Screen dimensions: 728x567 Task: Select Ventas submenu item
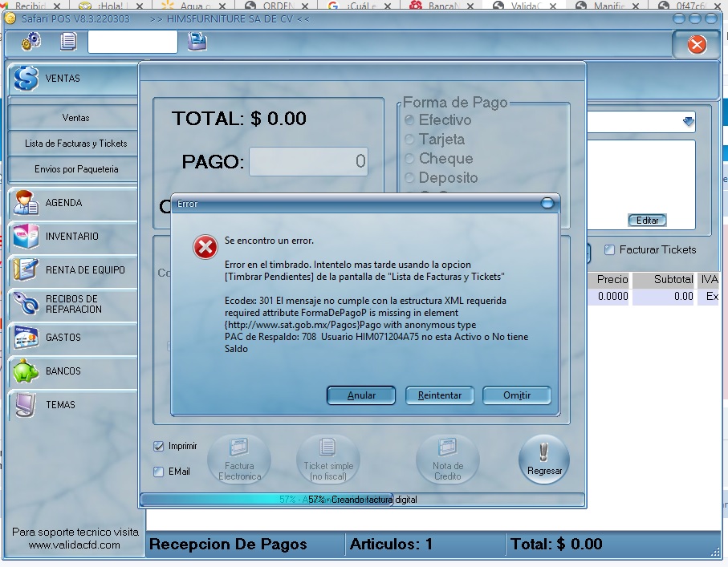pyautogui.click(x=75, y=118)
